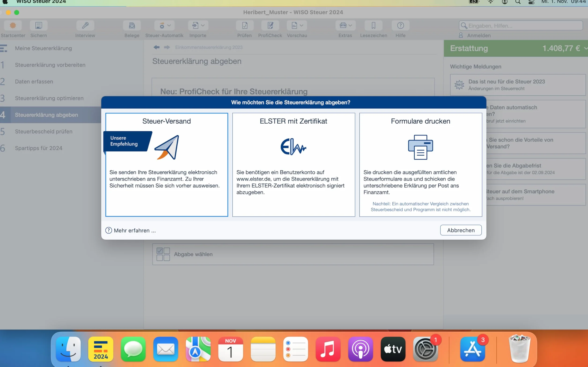Expand the Steuer-Automatik dropdown arrow
Screen dimensions: 588x367
pos(169,25)
